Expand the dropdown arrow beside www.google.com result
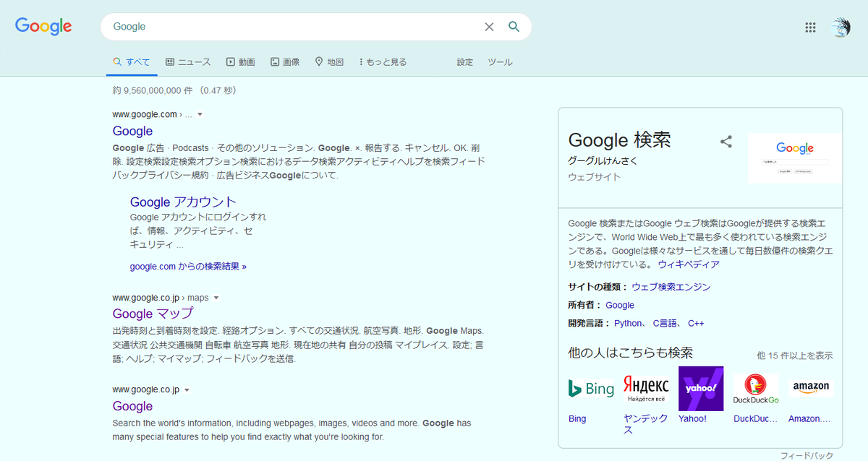This screenshot has height=461, width=868. (200, 115)
